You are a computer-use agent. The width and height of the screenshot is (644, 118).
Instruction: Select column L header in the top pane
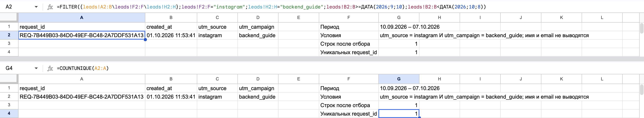click(x=602, y=18)
